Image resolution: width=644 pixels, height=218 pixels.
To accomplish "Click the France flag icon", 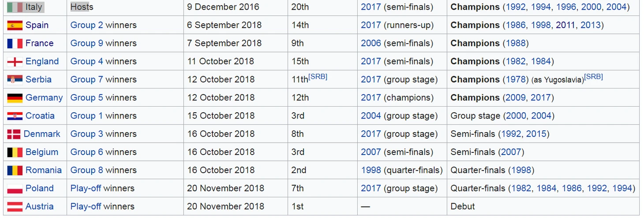I will [15, 44].
